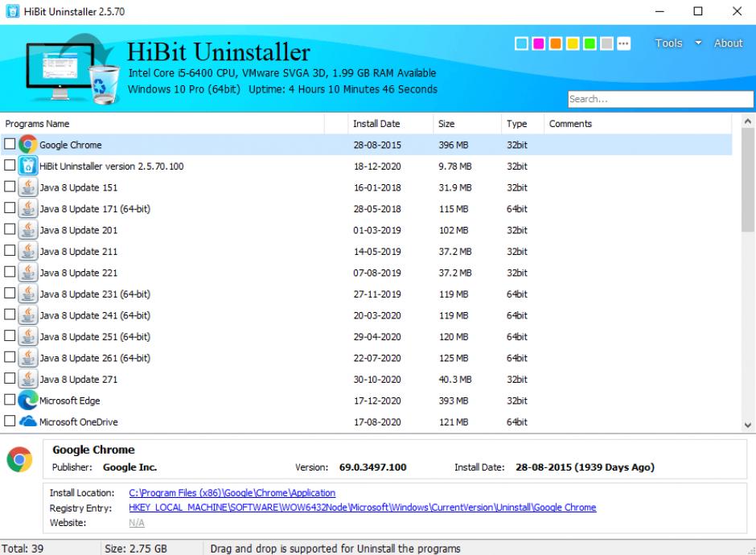Sort by Install Date column header
756x555 pixels.
[391, 124]
